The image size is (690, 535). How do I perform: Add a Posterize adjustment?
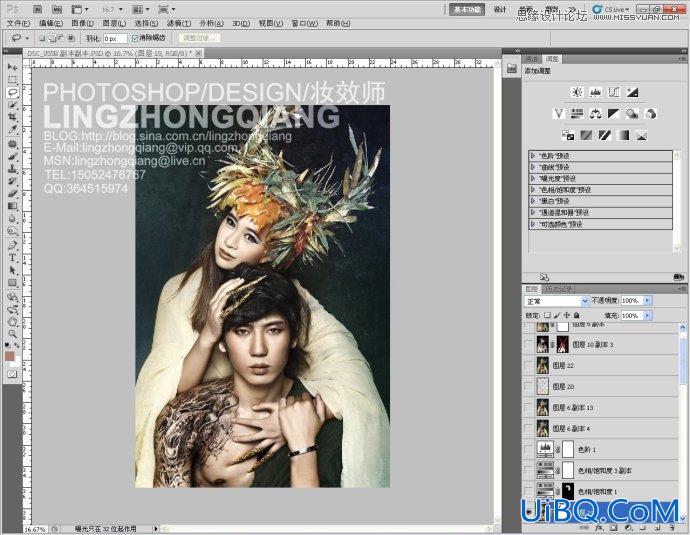point(586,136)
